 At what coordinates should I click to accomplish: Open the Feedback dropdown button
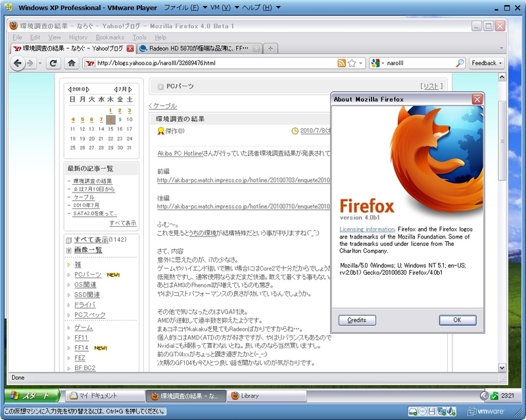[487, 63]
